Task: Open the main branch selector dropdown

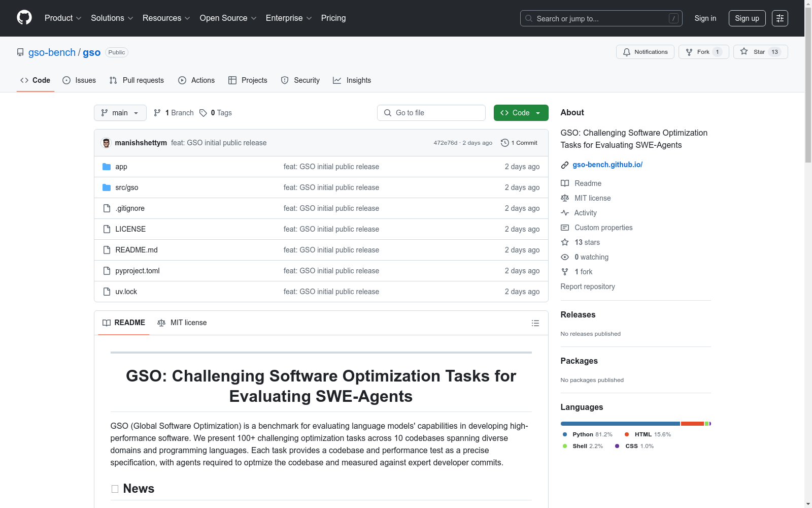Action: pos(120,113)
